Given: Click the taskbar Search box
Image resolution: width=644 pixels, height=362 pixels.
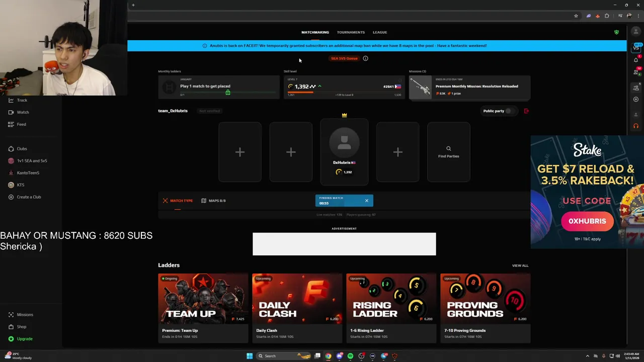Looking at the screenshot, I should click(x=283, y=356).
